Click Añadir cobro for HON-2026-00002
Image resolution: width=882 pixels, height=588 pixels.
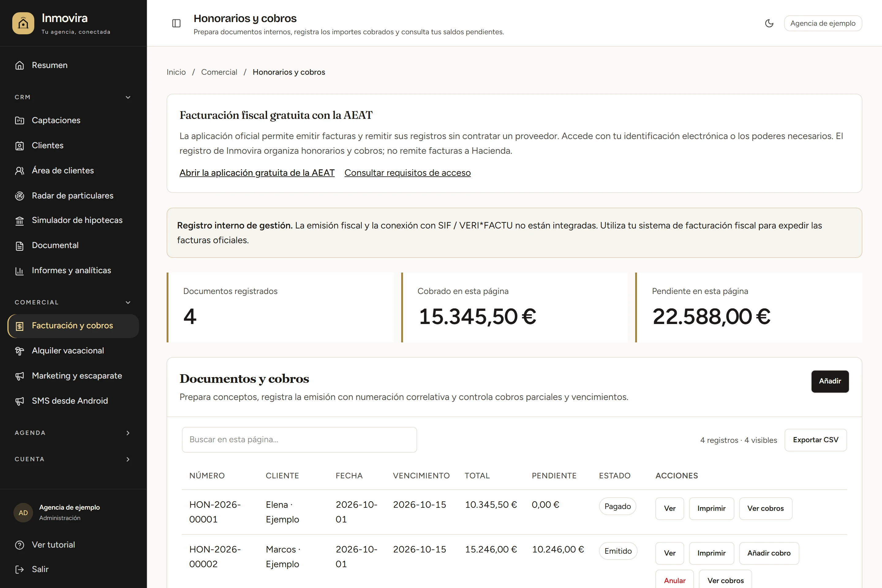[x=769, y=553]
